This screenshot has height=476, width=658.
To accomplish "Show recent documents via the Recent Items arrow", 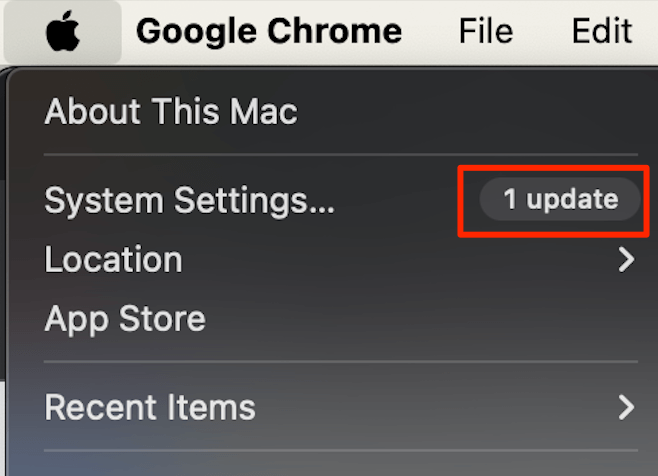I will 626,408.
